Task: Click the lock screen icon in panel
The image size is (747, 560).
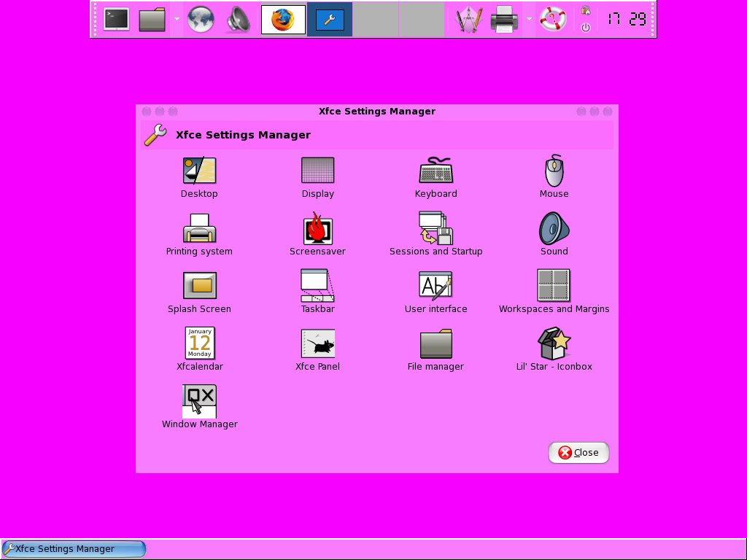Action: click(x=586, y=10)
